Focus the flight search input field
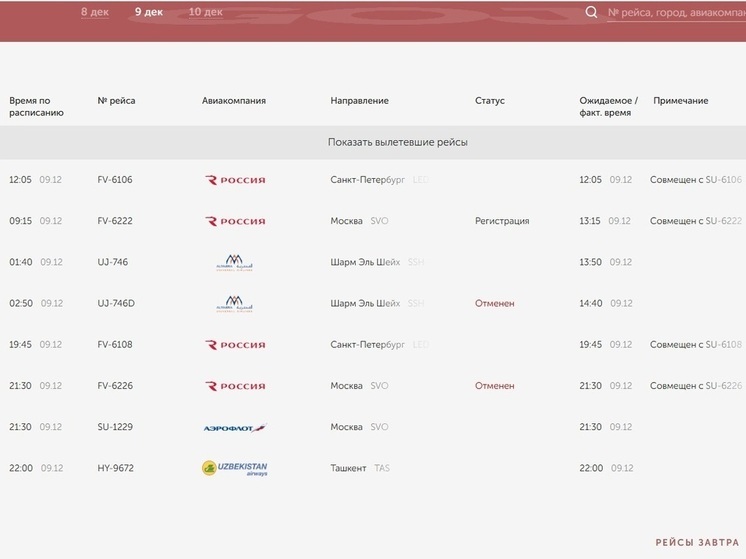The width and height of the screenshot is (746, 559). (x=675, y=12)
